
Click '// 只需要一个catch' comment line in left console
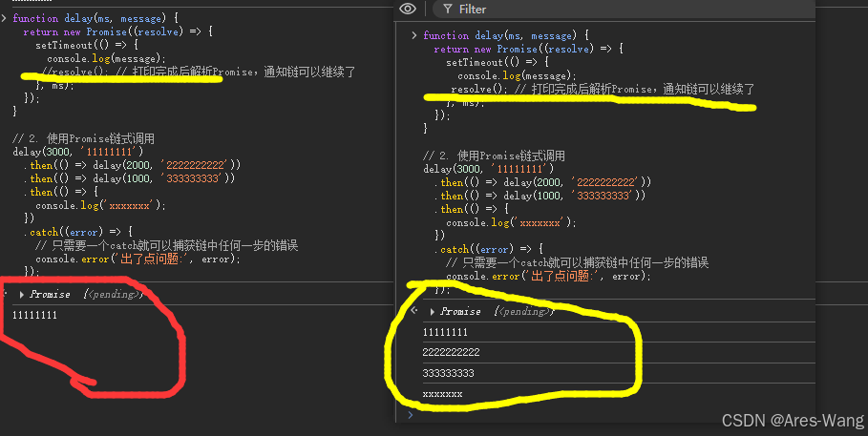[x=166, y=245]
